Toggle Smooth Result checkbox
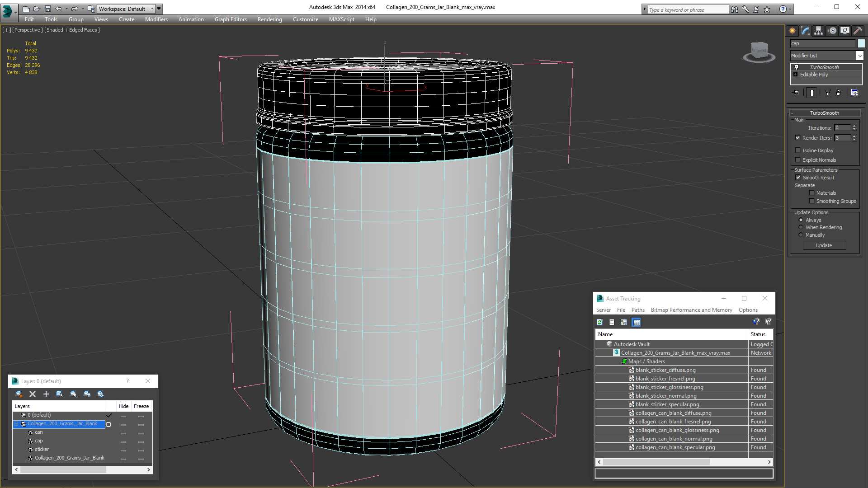The image size is (868, 488). pyautogui.click(x=798, y=178)
